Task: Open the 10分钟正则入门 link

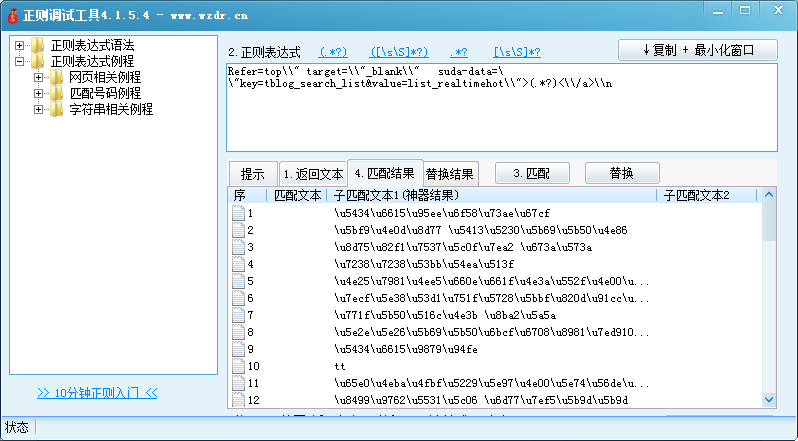Action: coord(97,392)
